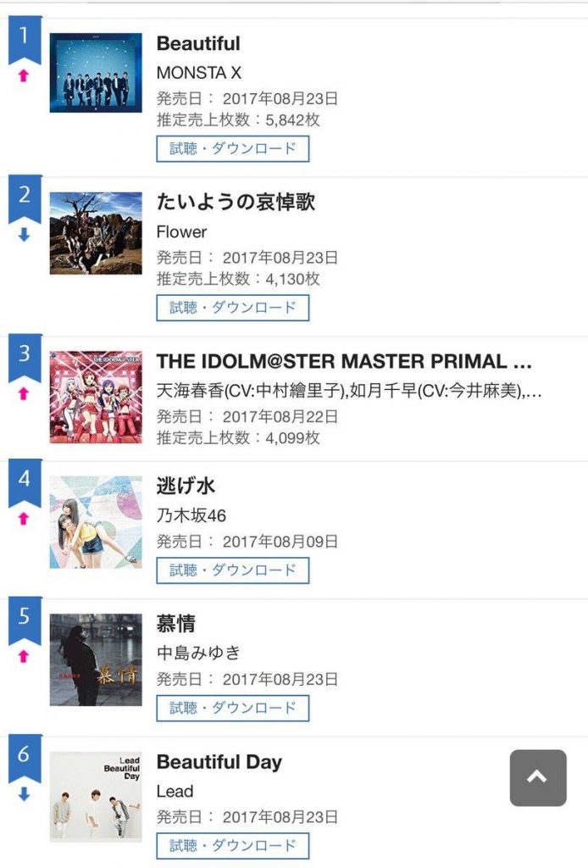Open 中島みゆき 慕情 cover thumbnail
The height and width of the screenshot is (868, 588).
pyautogui.click(x=96, y=659)
